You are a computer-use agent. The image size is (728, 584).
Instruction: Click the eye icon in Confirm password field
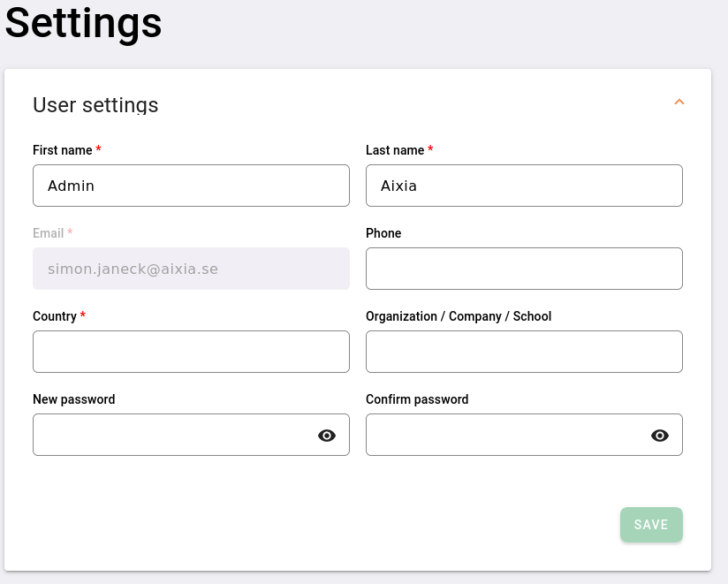click(660, 435)
